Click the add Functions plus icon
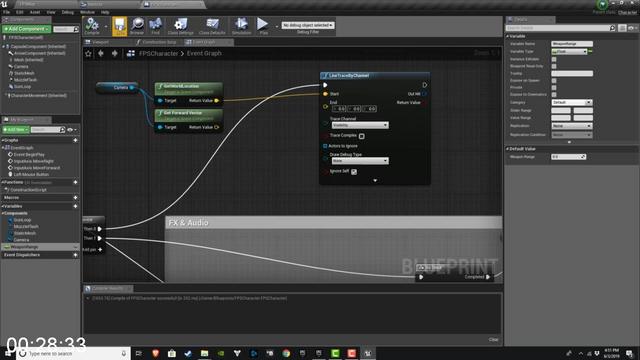The width and height of the screenshot is (640, 360). coord(76,182)
